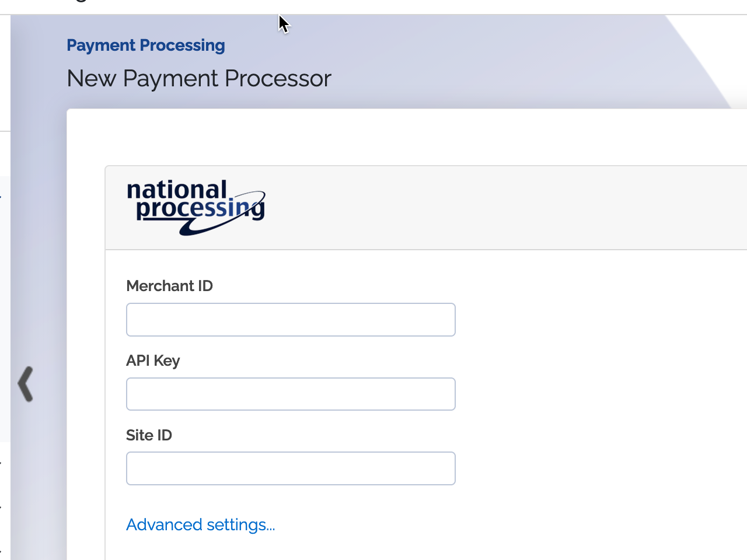Open the Payment Processing breadcrumb link

tap(146, 45)
